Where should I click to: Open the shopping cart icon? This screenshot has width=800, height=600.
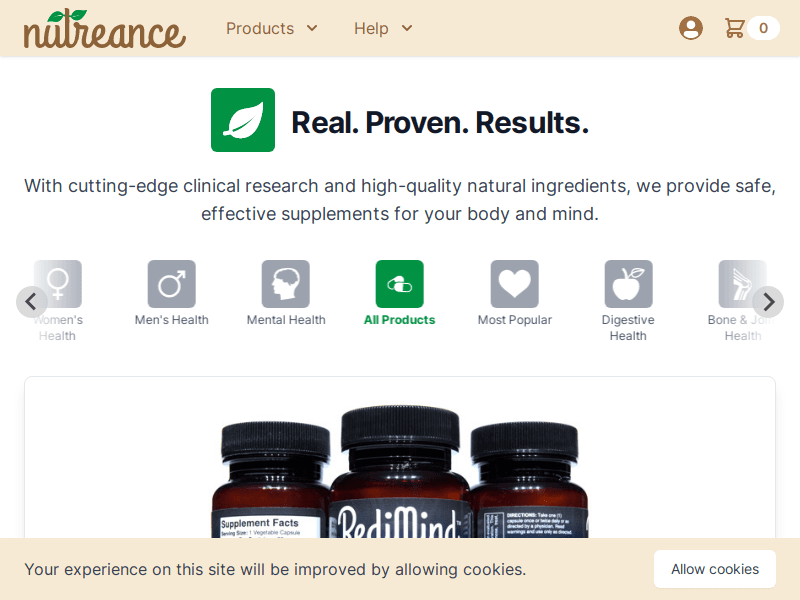(735, 28)
